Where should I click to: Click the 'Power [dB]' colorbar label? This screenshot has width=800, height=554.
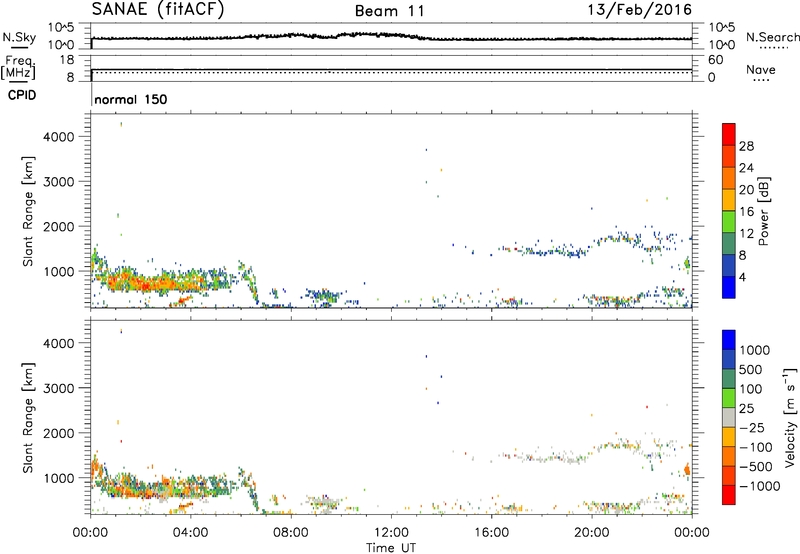pyautogui.click(x=763, y=211)
